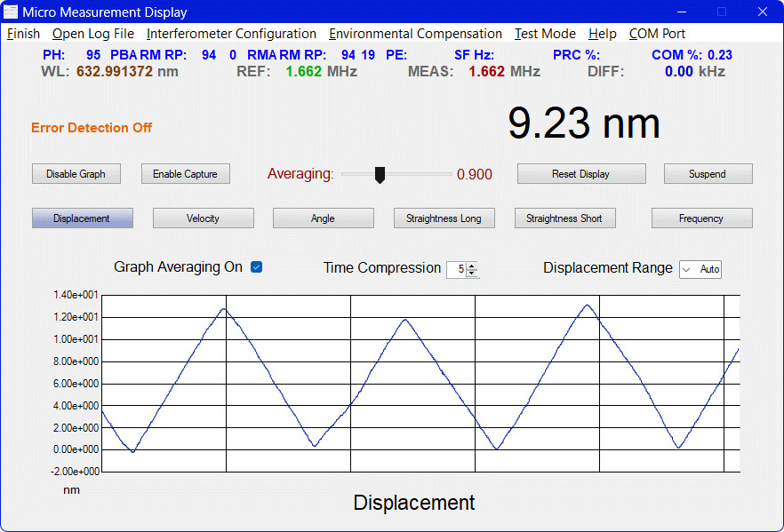Click inside the displacement graph plot
This screenshot has width=784, height=532.
[420, 384]
